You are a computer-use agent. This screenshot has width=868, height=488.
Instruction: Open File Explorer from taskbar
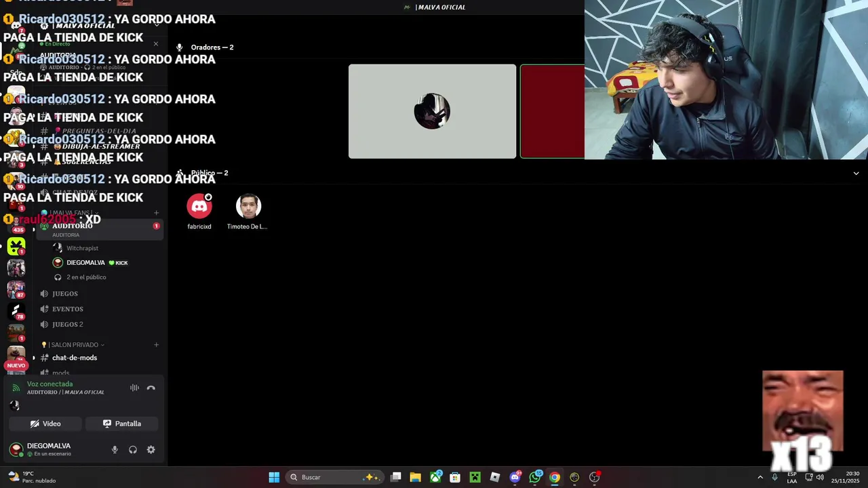pos(416,477)
